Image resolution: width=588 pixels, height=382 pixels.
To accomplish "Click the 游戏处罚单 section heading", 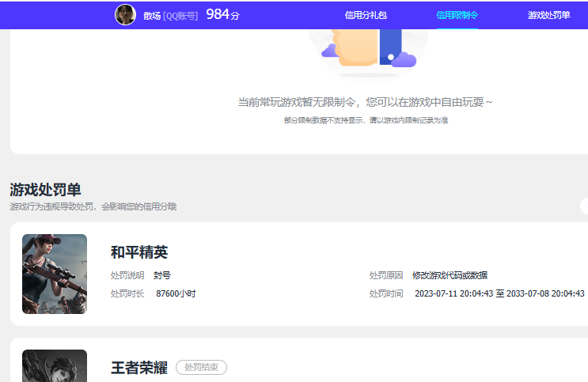I will click(x=45, y=190).
